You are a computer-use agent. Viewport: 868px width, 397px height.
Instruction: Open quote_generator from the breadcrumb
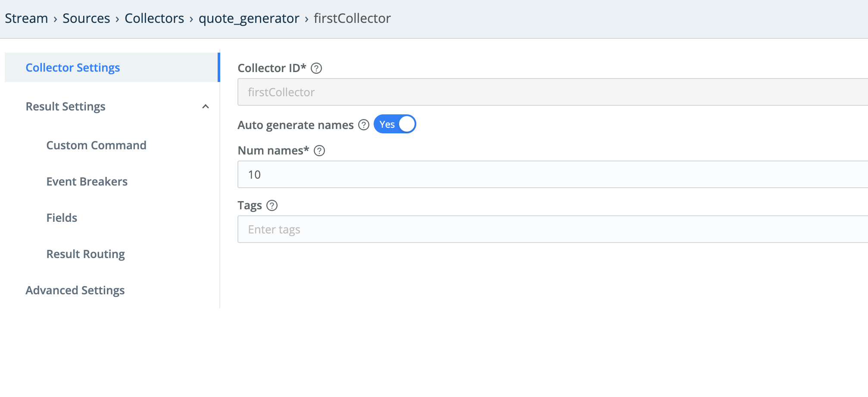point(249,18)
